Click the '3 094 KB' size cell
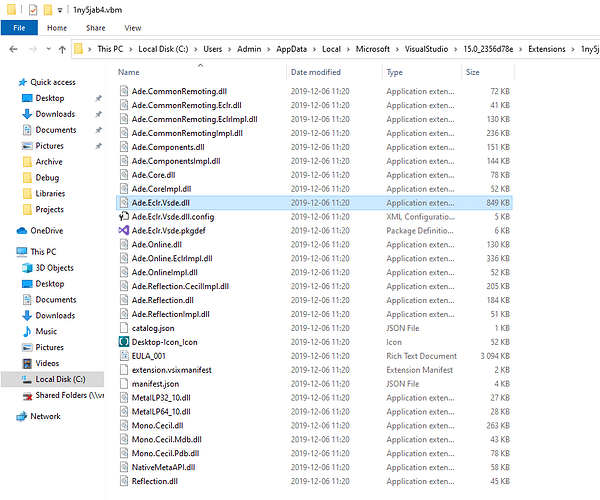Image resolution: width=600 pixels, height=500 pixels. (495, 356)
